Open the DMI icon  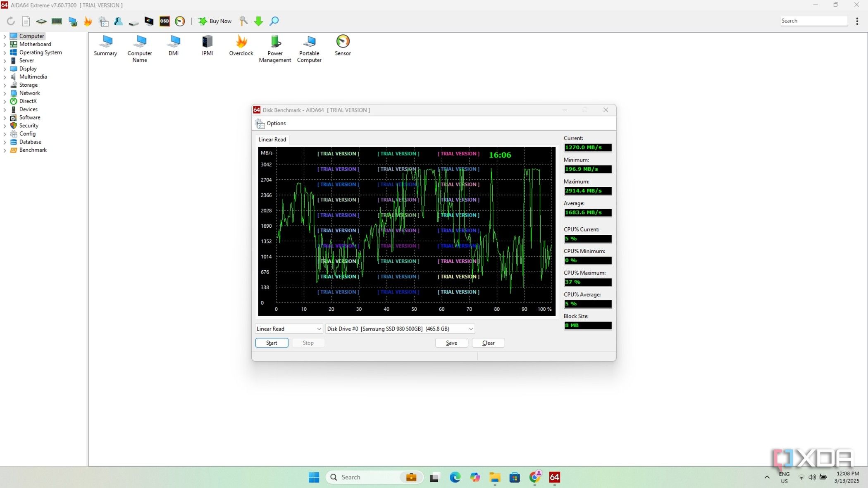pyautogui.click(x=174, y=45)
